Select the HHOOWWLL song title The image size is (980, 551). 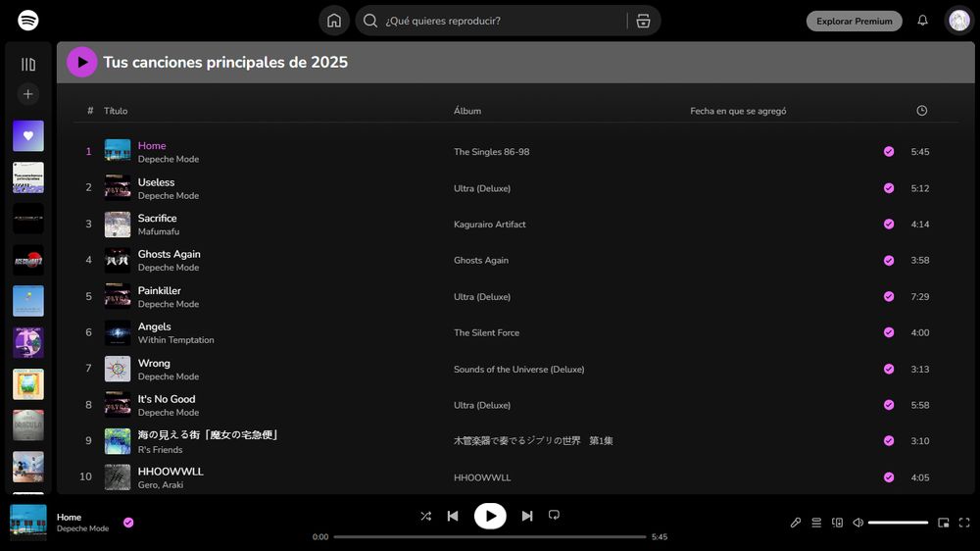point(171,472)
